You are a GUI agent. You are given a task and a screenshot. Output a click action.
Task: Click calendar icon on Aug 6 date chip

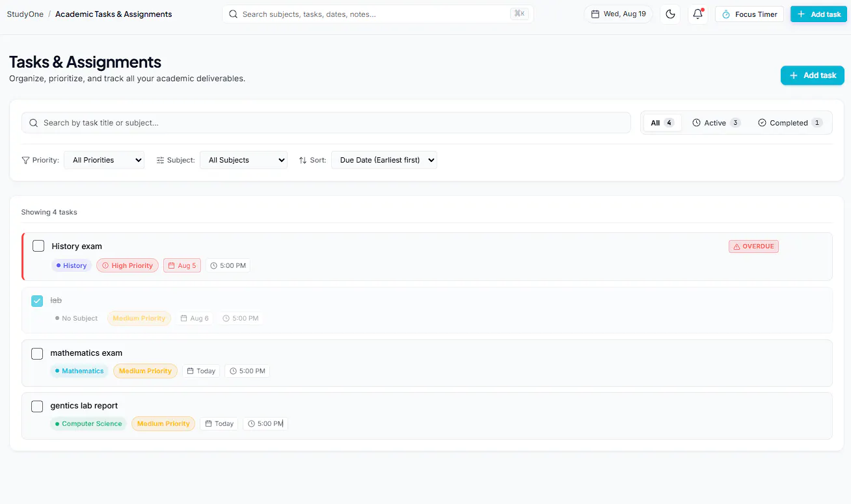tap(183, 319)
